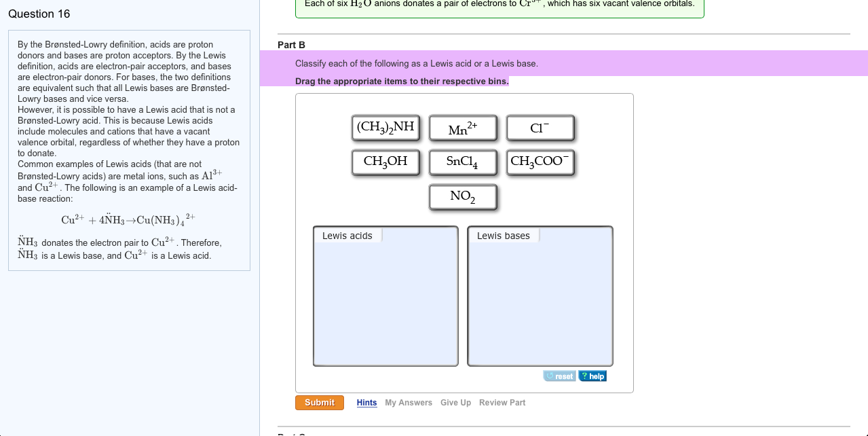Click the Lewis acids bin label
868x436 pixels.
pyautogui.click(x=348, y=236)
